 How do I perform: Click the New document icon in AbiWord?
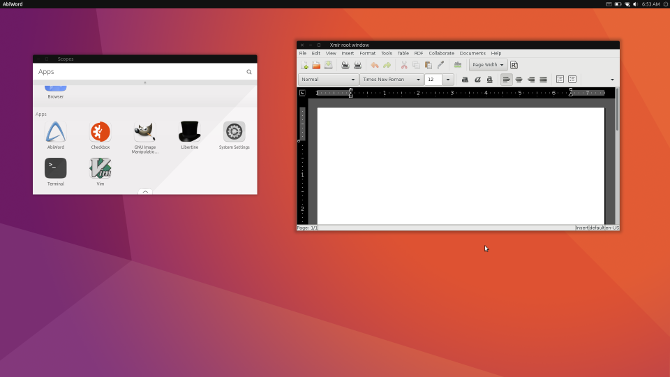click(x=305, y=65)
